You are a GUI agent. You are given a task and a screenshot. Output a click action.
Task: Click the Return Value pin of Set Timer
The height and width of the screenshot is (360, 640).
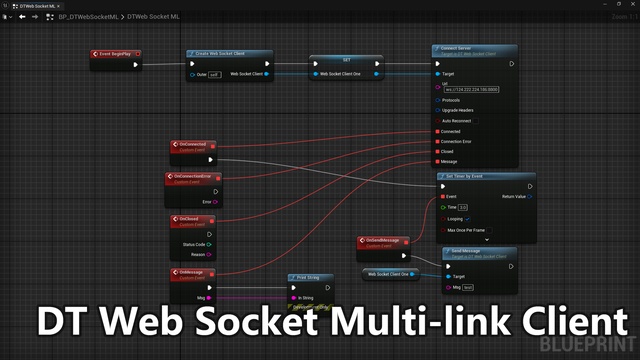point(529,197)
